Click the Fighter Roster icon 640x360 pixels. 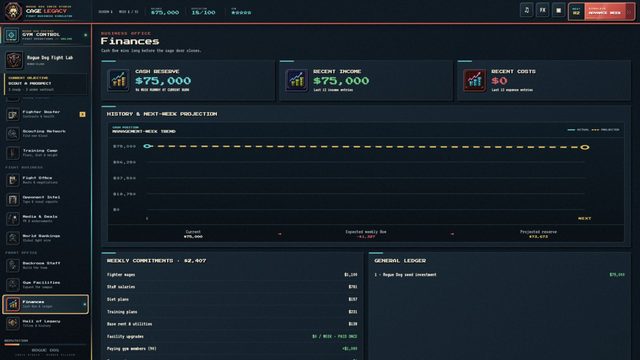13,114
